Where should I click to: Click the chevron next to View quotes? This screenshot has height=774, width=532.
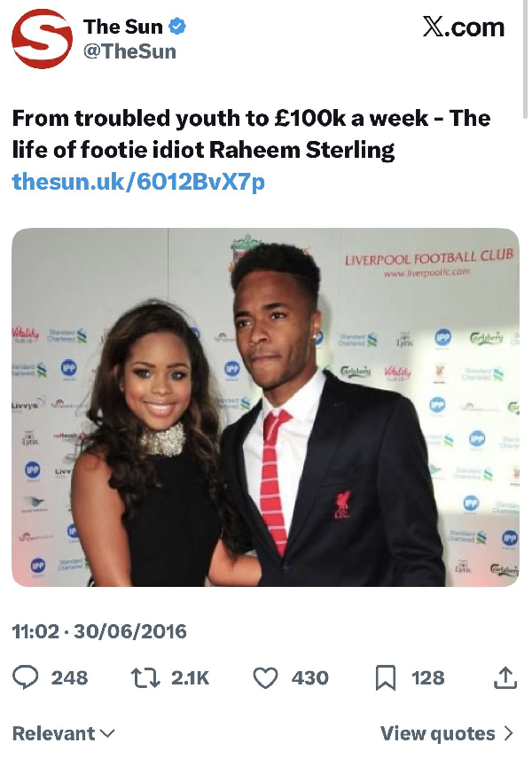[x=509, y=733]
